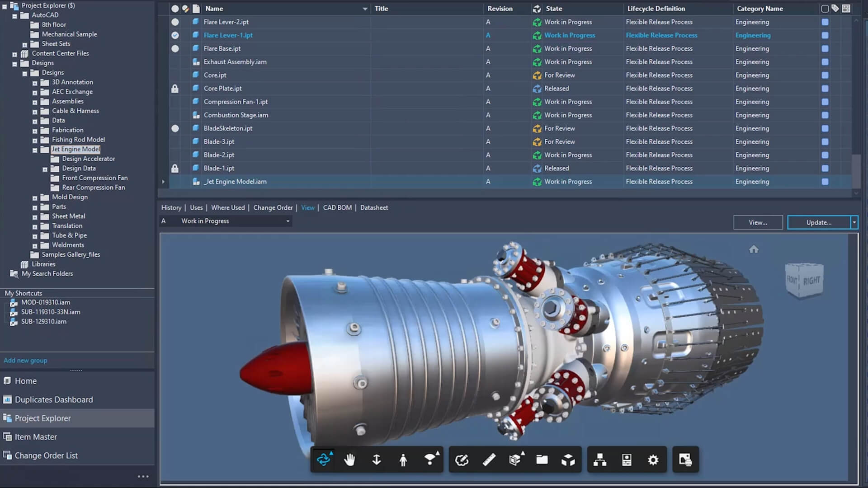Open the revision Work in Progress dropdown
This screenshot has width=868, height=488.
(x=288, y=221)
